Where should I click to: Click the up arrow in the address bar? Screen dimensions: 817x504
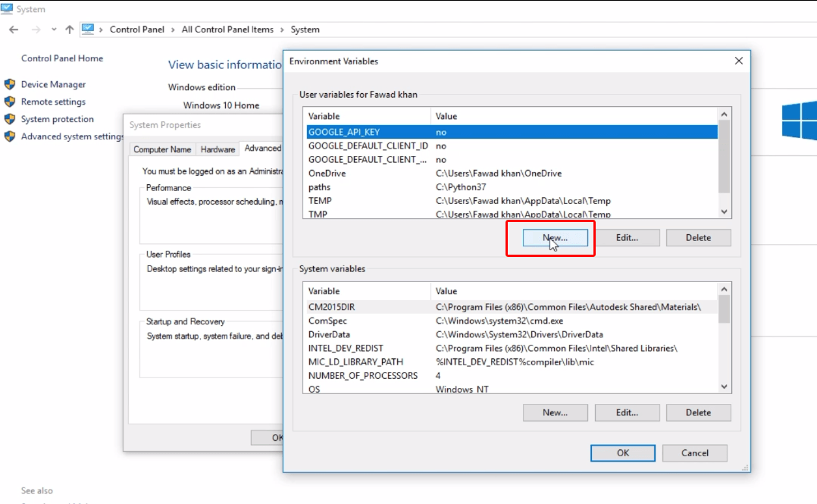pyautogui.click(x=69, y=30)
